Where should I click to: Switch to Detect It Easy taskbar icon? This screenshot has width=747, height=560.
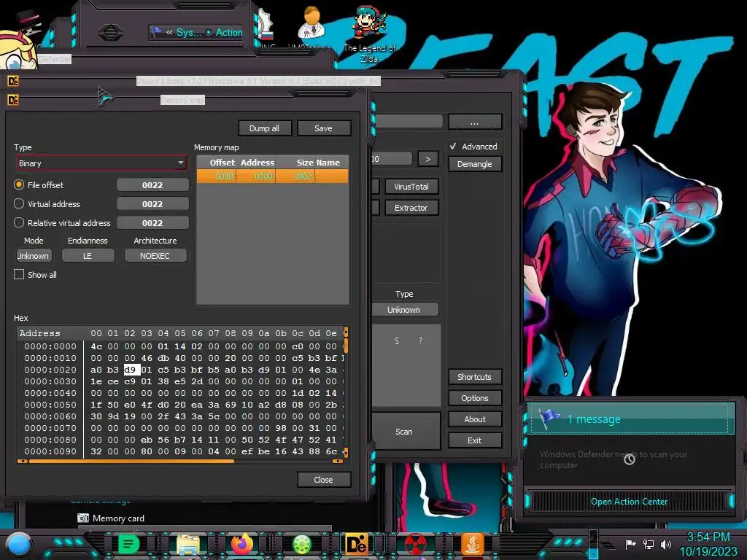[356, 544]
